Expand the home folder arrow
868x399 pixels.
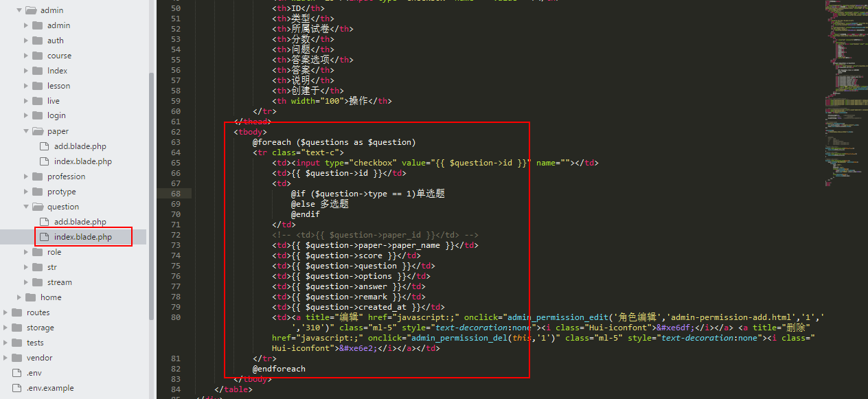click(19, 297)
